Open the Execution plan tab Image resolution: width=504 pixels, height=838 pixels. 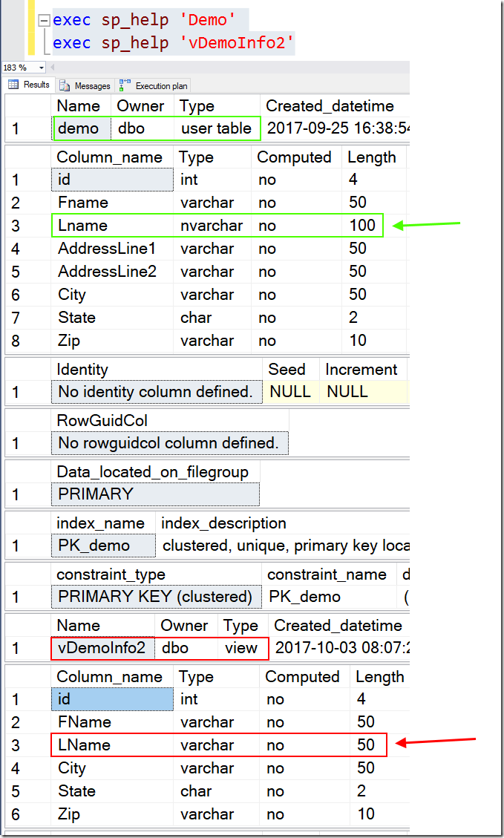coord(154,85)
